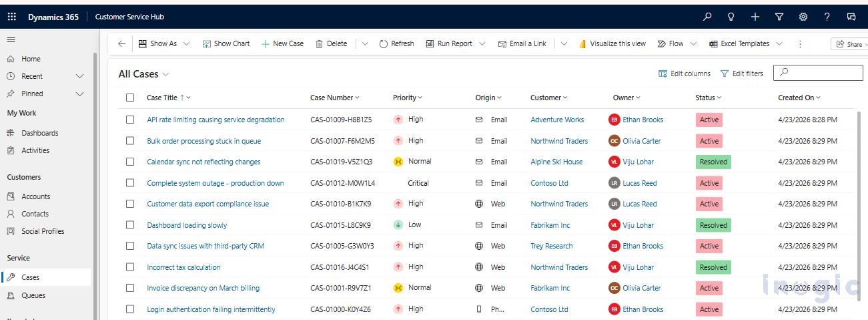The image size is (868, 320).
Task: Open Social Profiles in the sidebar
Action: (x=43, y=231)
